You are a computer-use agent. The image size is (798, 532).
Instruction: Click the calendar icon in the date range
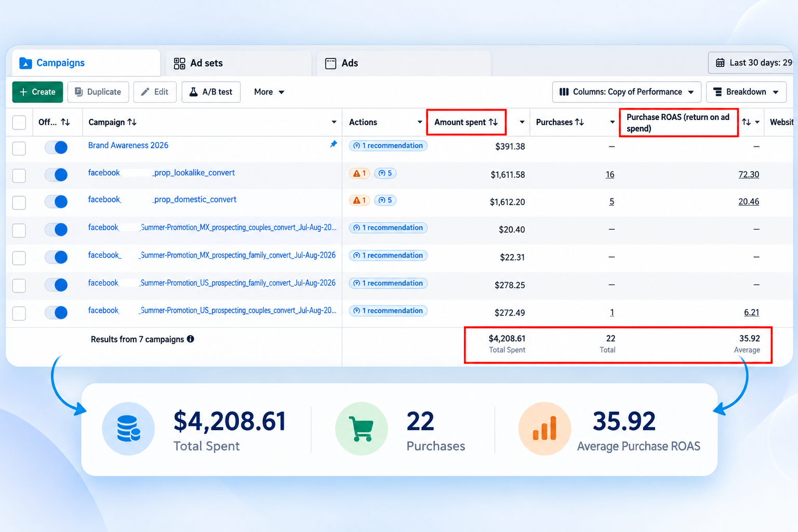pyautogui.click(x=720, y=63)
